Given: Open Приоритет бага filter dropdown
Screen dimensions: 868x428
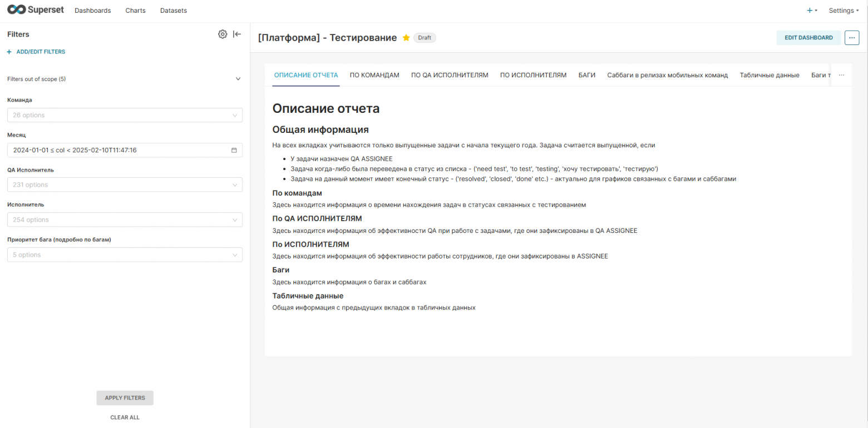Looking at the screenshot, I should (125, 255).
